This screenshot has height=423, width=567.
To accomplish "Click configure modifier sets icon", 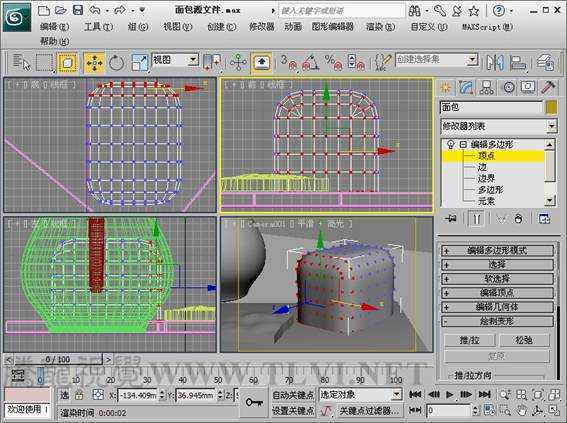I will 544,219.
